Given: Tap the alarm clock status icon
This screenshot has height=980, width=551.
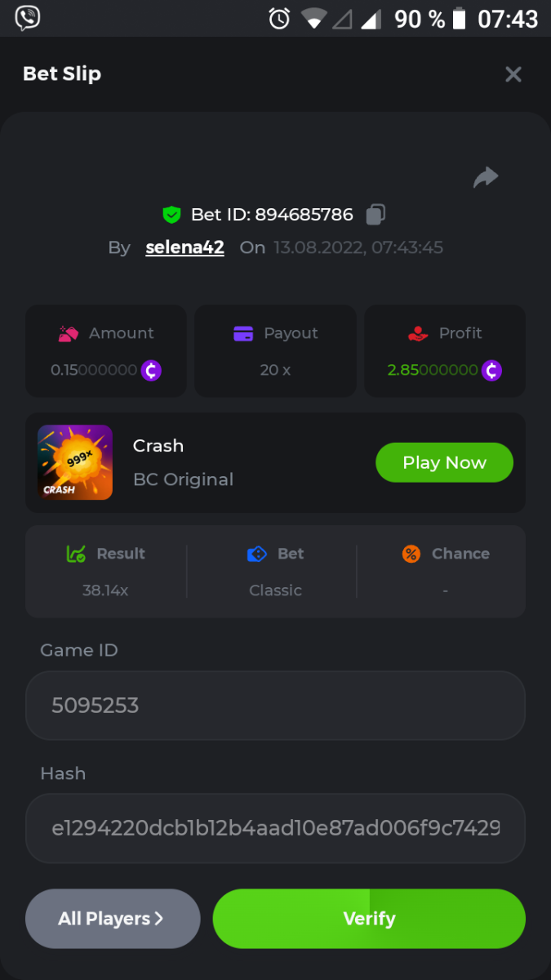Looking at the screenshot, I should click(x=279, y=18).
